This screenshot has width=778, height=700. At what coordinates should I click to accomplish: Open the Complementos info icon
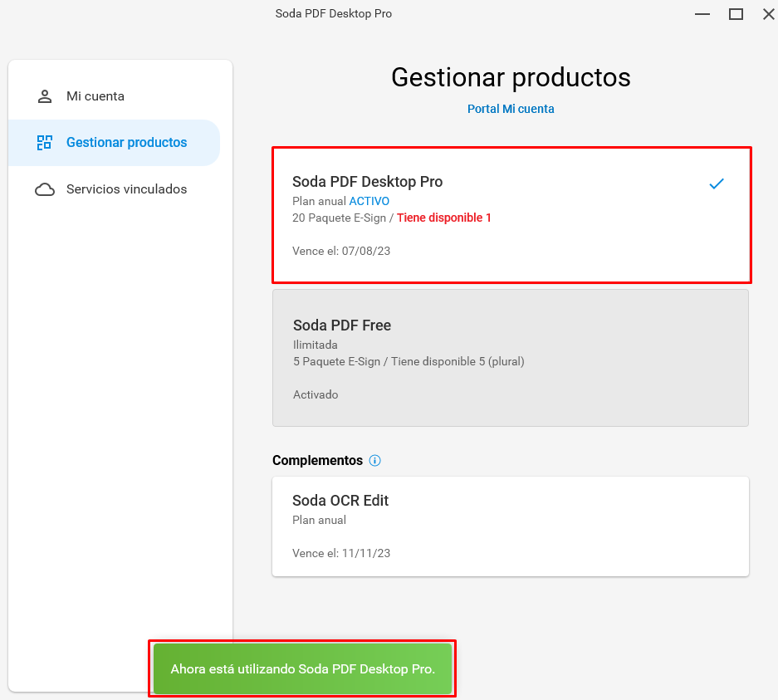(375, 460)
